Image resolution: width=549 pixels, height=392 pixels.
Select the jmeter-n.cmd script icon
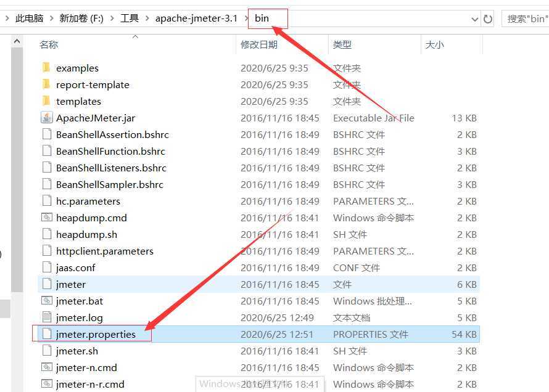coord(46,367)
